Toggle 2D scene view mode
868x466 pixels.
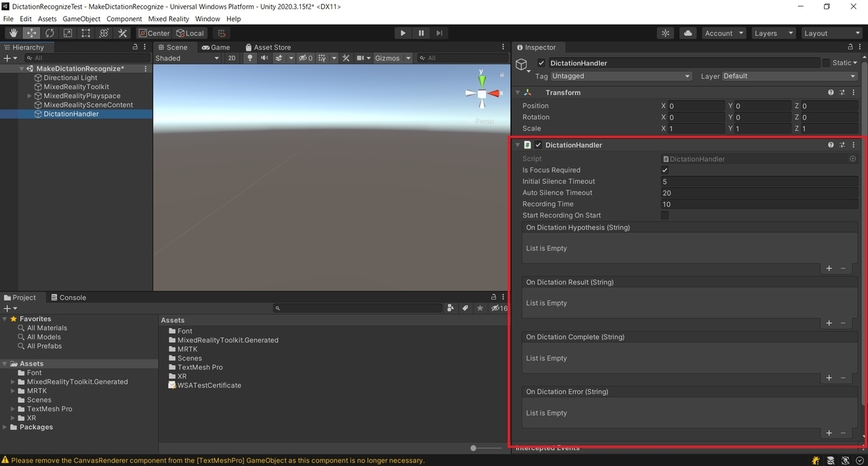click(x=231, y=58)
